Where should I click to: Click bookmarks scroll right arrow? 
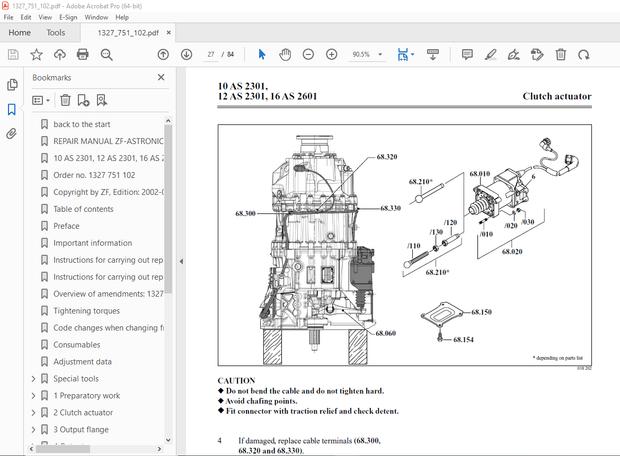coord(159,449)
